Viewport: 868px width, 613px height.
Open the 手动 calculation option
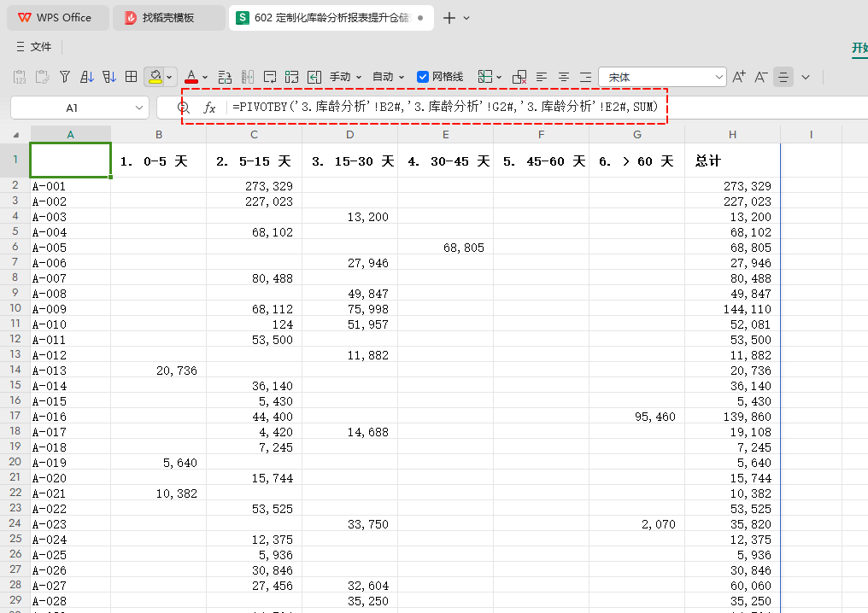click(x=345, y=77)
